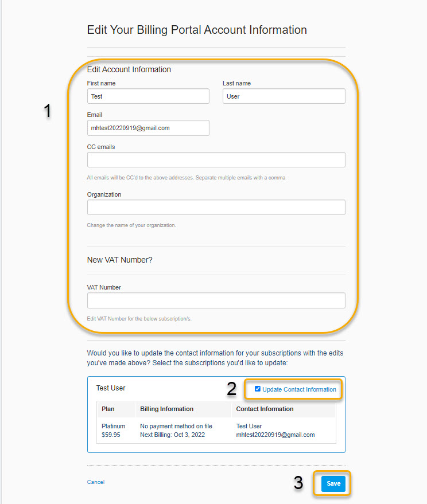Click the subscription contact email mhtest20220919@gmail.com

pyautogui.click(x=275, y=435)
